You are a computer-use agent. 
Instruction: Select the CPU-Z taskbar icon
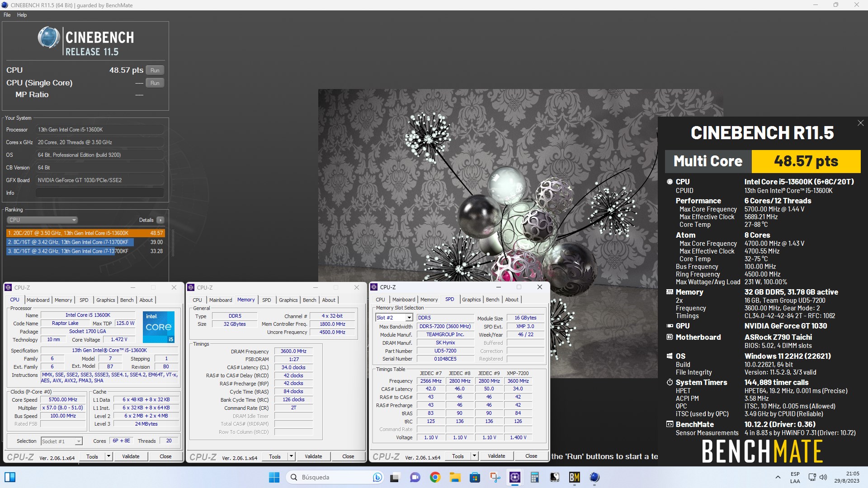click(515, 477)
